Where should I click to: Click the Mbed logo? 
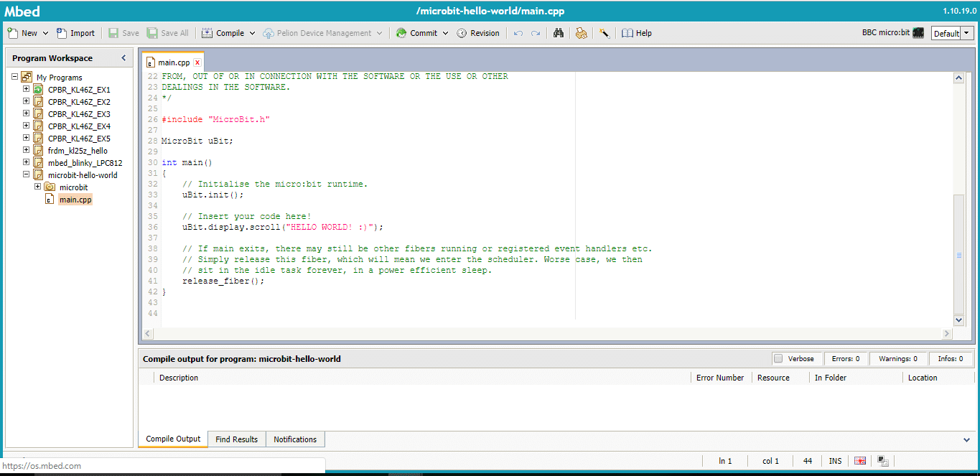[22, 11]
